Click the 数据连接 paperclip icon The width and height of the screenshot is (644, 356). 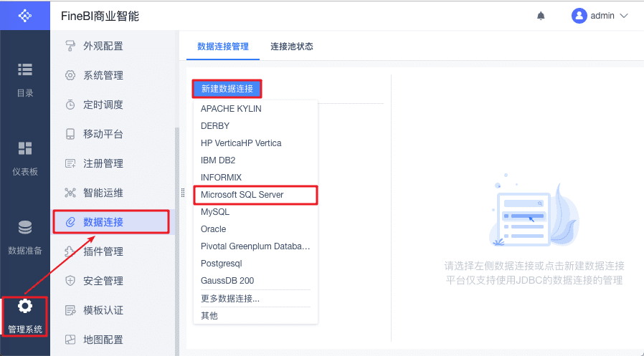point(70,222)
